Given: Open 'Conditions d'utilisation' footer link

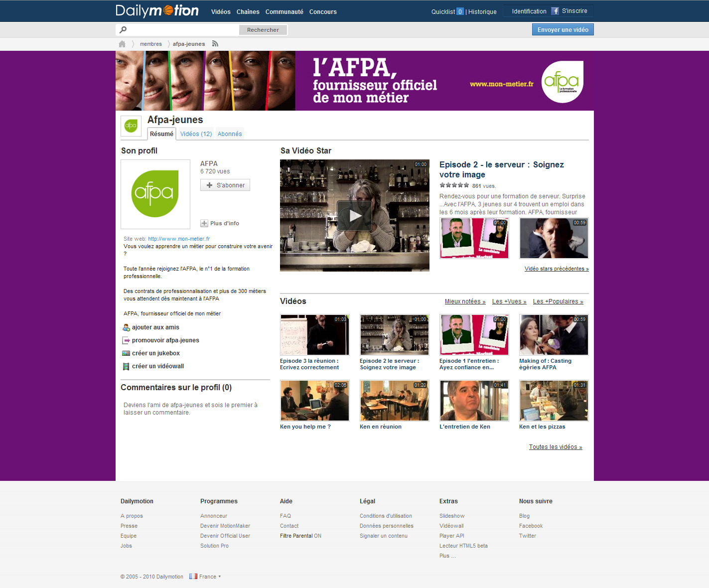Looking at the screenshot, I should tap(386, 516).
